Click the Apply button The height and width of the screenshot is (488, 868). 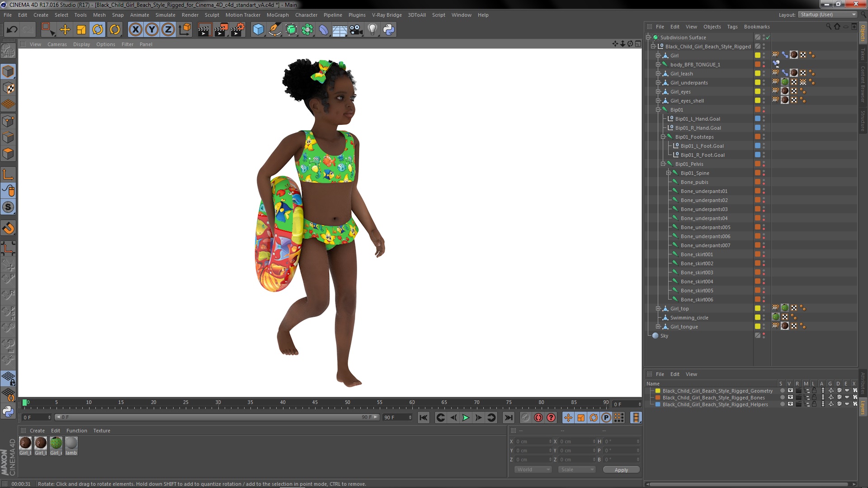coord(621,470)
